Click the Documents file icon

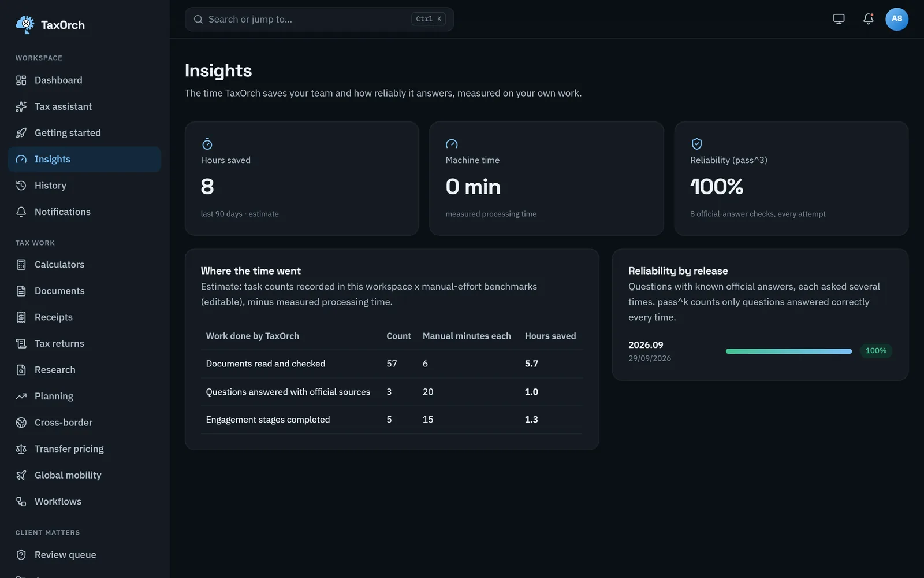tap(21, 291)
